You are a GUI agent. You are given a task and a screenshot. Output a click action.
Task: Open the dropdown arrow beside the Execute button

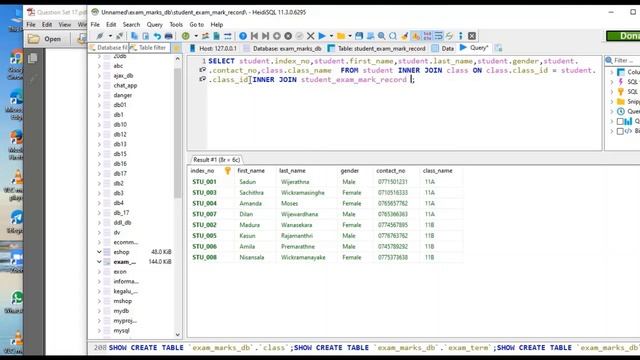tap(331, 36)
